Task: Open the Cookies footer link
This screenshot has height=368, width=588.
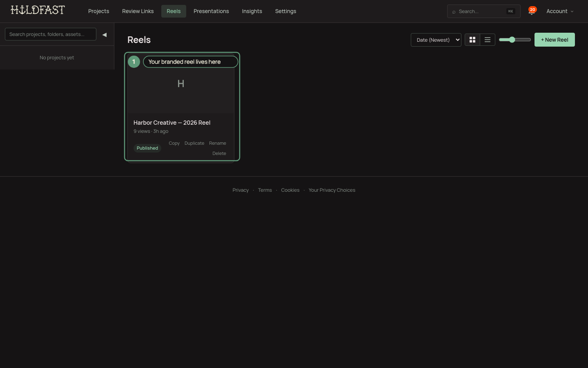Action: click(290, 190)
